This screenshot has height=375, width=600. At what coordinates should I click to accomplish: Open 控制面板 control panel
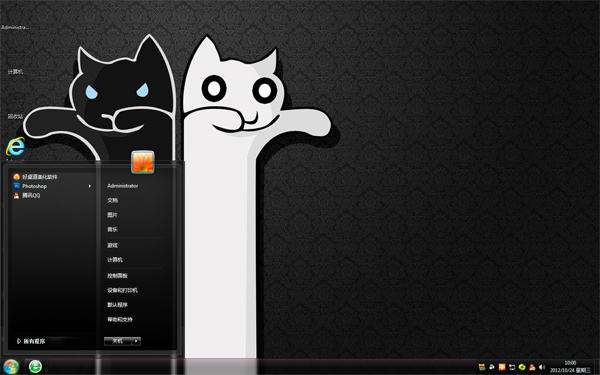click(117, 276)
